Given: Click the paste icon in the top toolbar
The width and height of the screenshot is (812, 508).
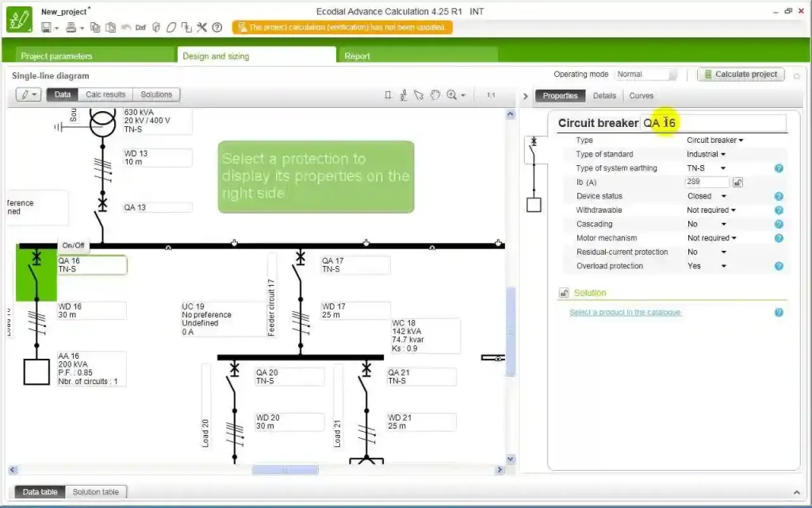Looking at the screenshot, I should (110, 28).
